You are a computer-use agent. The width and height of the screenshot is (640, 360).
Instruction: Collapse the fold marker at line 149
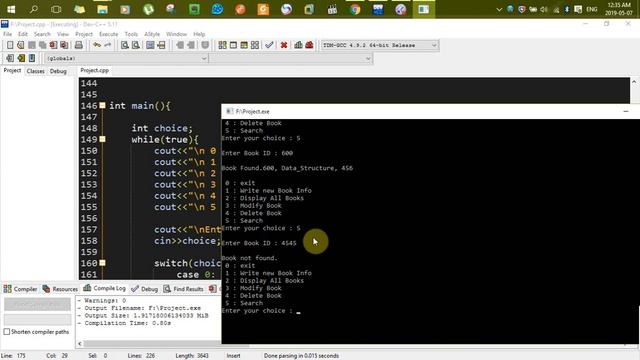[x=102, y=139]
